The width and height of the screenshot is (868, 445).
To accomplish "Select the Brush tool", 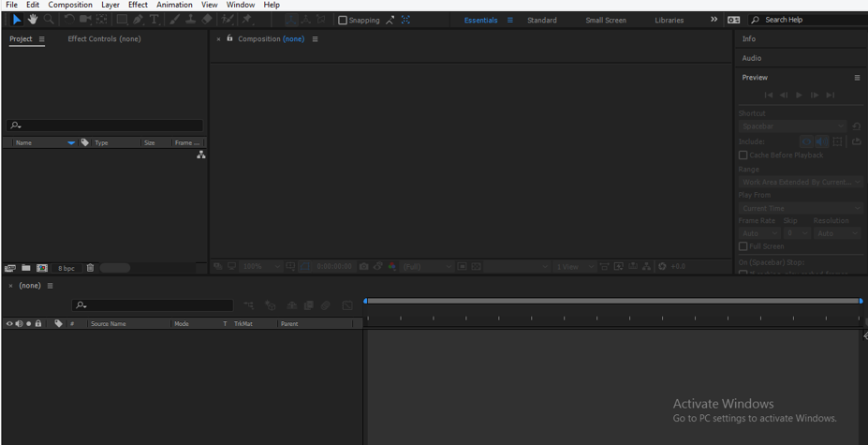I will (x=174, y=20).
